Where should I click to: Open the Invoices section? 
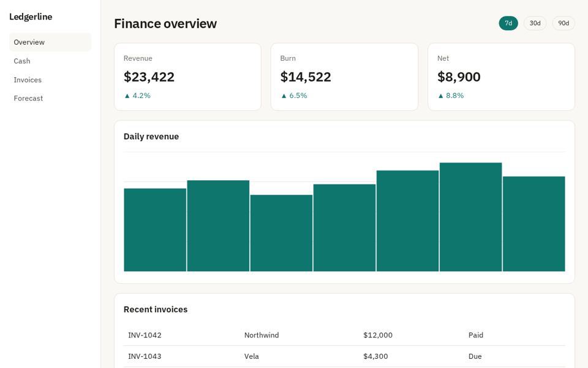pyautogui.click(x=50, y=80)
